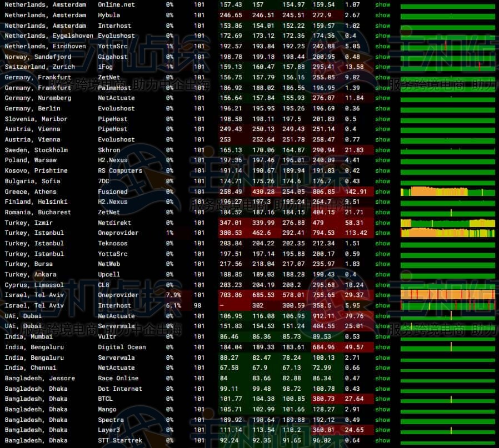Select the '142.91' deviation value

point(356,192)
